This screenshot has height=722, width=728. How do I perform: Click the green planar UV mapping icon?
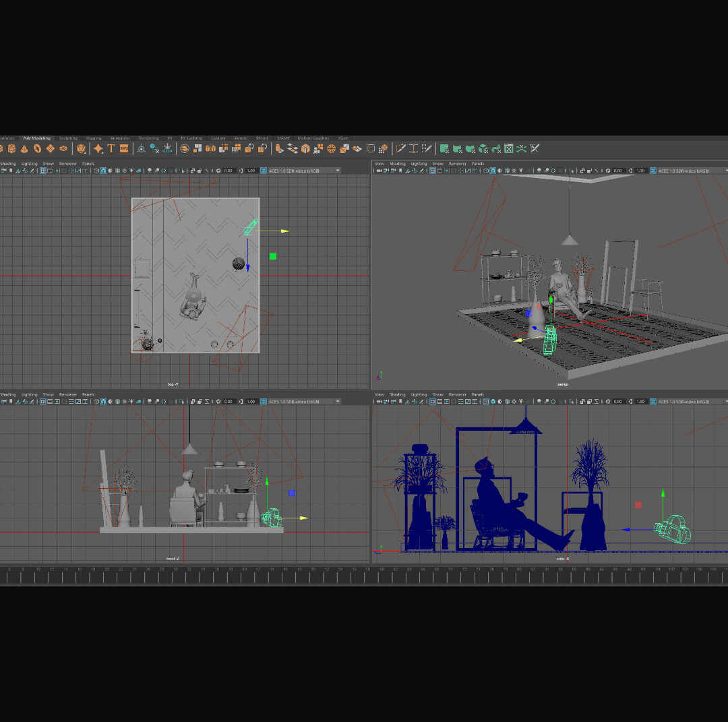(x=444, y=149)
